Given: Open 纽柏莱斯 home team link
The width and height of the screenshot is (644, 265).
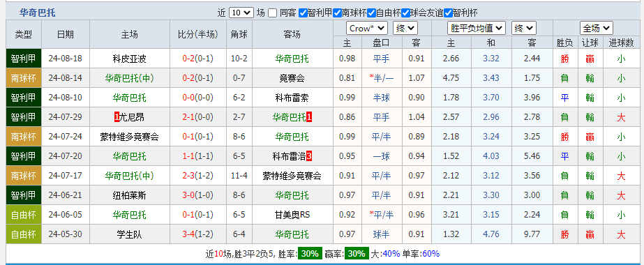Looking at the screenshot, I should pos(129,195).
